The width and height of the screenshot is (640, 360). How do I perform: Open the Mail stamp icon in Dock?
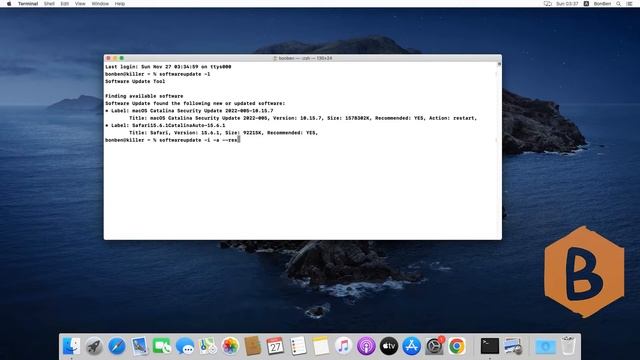tap(140, 346)
